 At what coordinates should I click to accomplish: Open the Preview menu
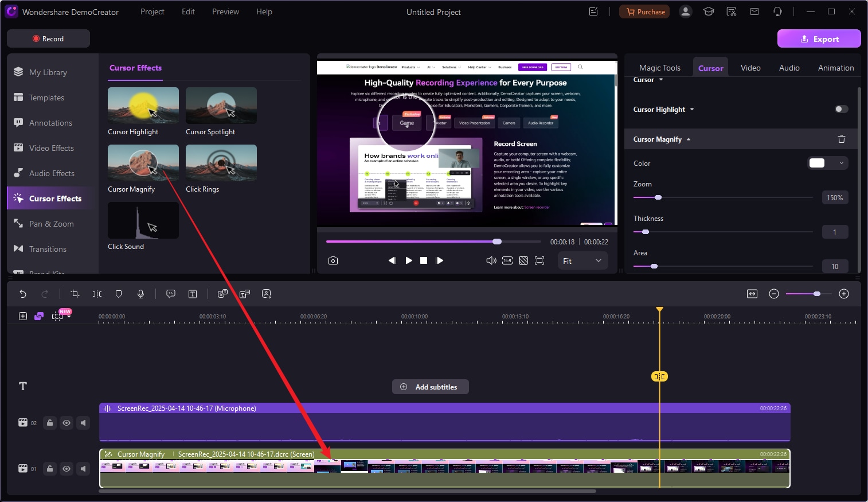[225, 11]
